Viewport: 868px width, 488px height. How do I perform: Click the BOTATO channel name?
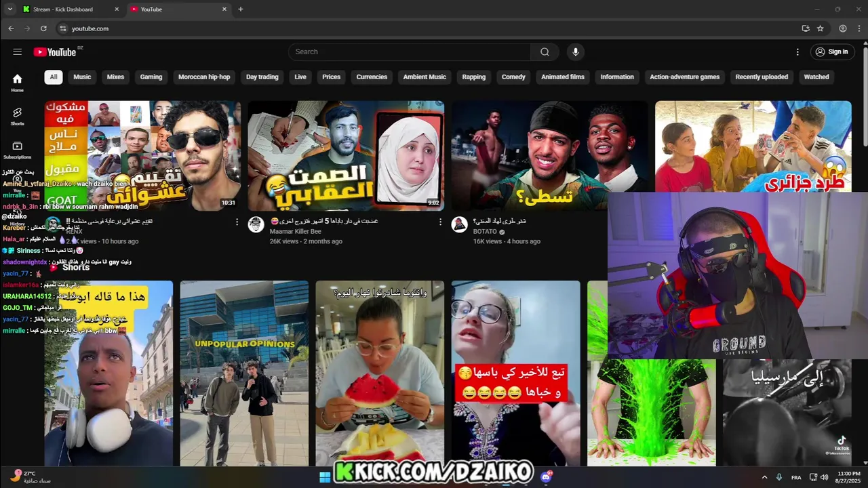pyautogui.click(x=485, y=231)
